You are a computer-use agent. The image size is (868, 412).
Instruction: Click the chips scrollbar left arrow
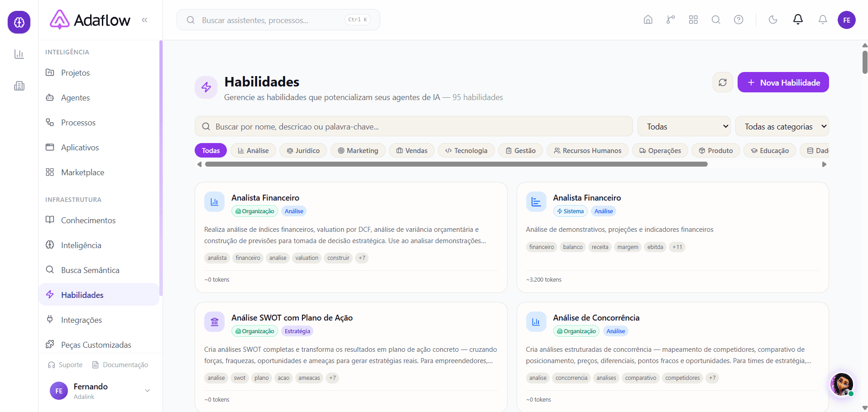click(199, 164)
